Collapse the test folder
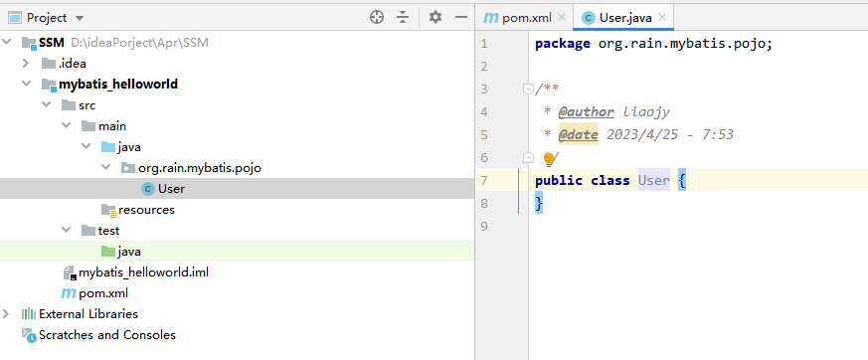Viewport: 868px width, 360px height. coord(66,230)
